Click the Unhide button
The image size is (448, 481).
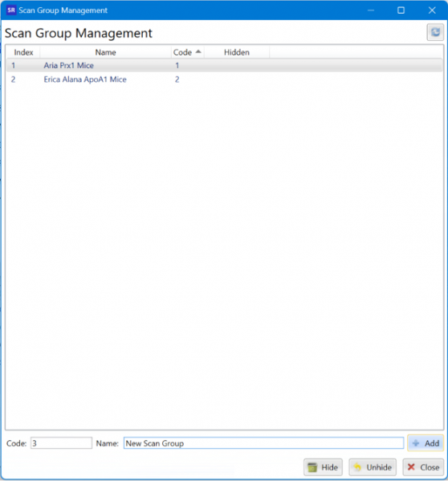[373, 467]
